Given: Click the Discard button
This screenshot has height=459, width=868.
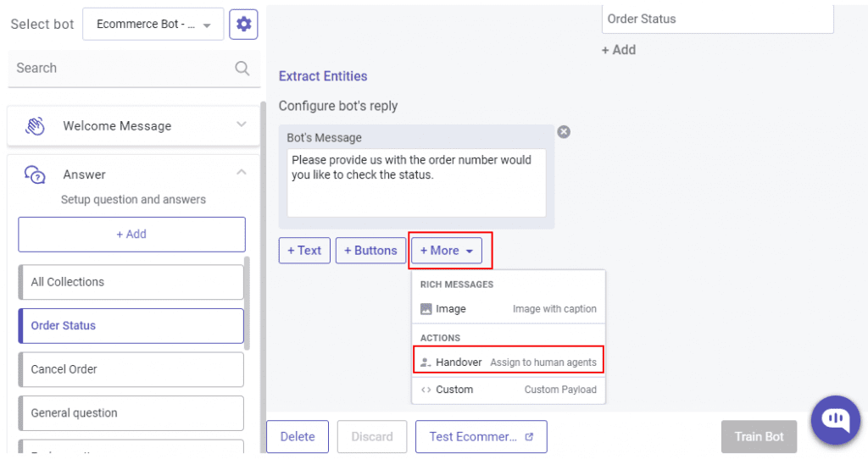Looking at the screenshot, I should click(372, 437).
